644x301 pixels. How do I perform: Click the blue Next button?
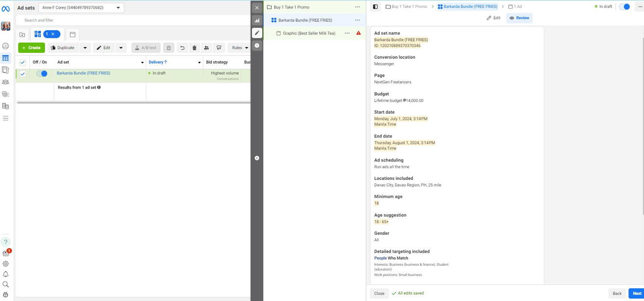tap(637, 293)
